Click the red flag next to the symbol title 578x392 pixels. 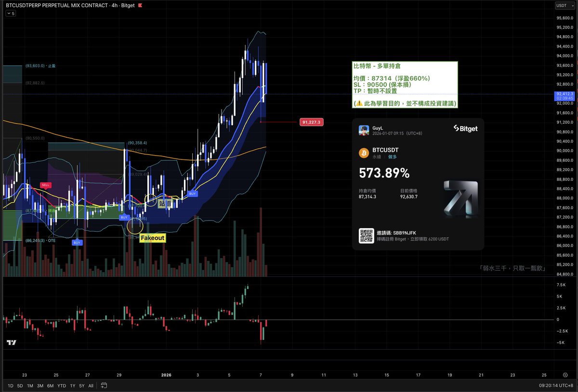coord(140,5)
